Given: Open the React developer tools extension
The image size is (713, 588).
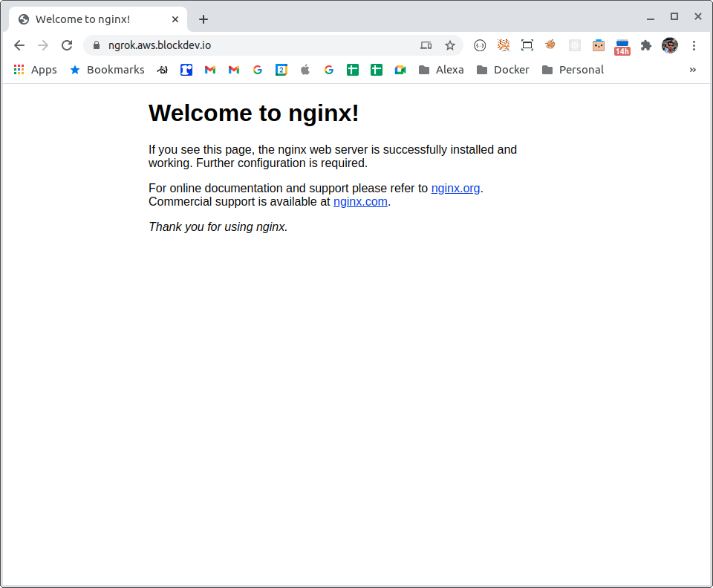Looking at the screenshot, I should point(575,45).
